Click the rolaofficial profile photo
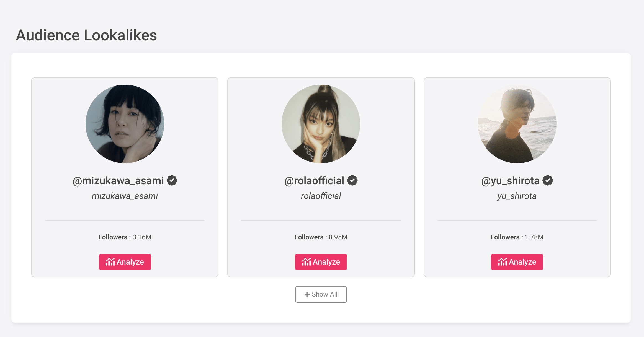644x337 pixels. (x=321, y=124)
